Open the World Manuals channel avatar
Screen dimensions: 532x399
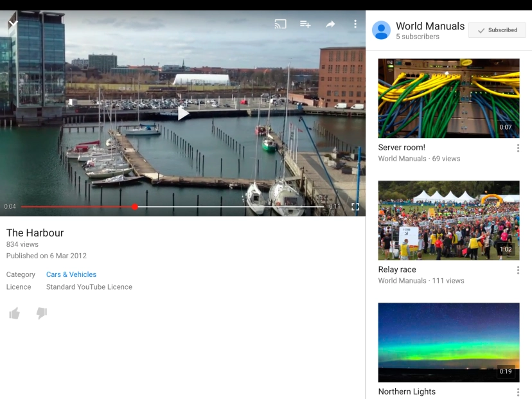pyautogui.click(x=381, y=30)
